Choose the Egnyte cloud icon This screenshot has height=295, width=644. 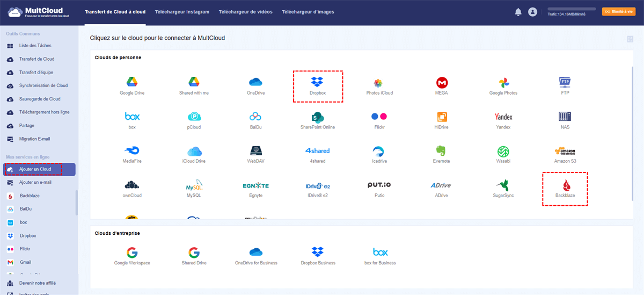[255, 185]
